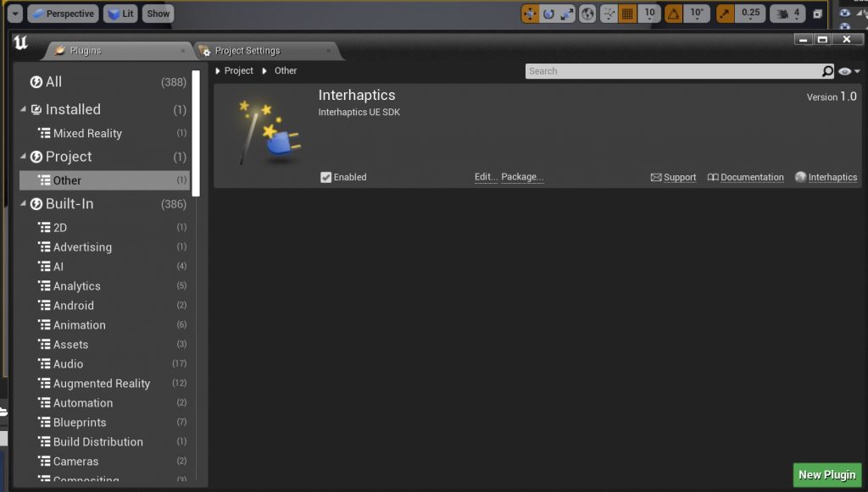Click the category list scrollbar

(x=196, y=133)
